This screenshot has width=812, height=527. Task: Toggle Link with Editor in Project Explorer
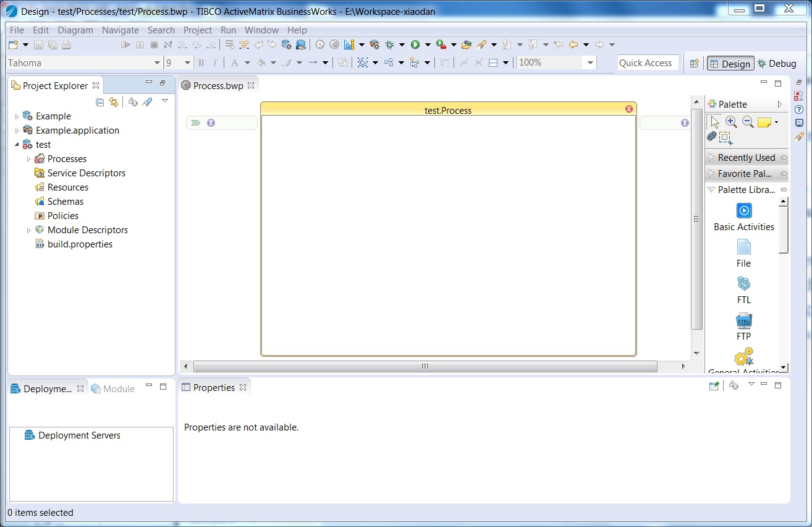tap(114, 102)
